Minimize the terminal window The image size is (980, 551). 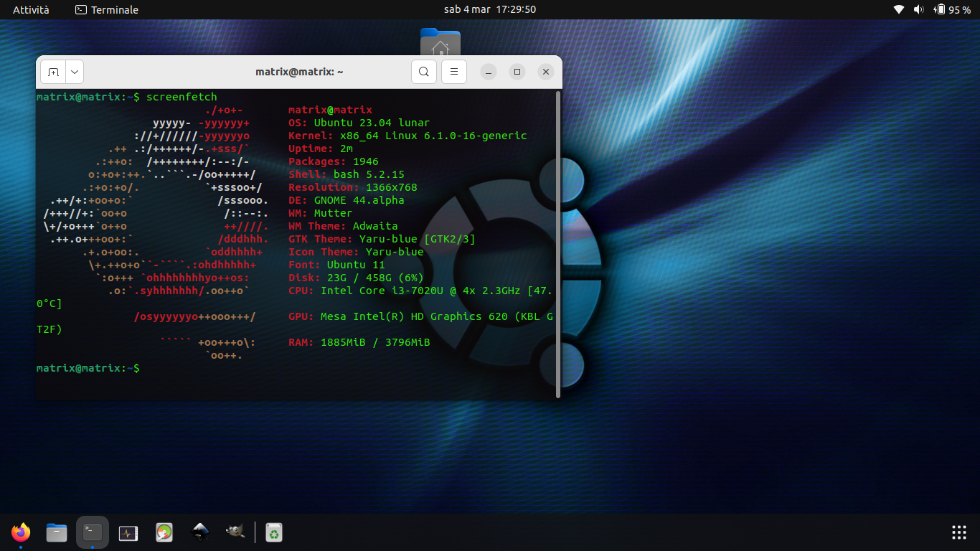[x=489, y=72]
